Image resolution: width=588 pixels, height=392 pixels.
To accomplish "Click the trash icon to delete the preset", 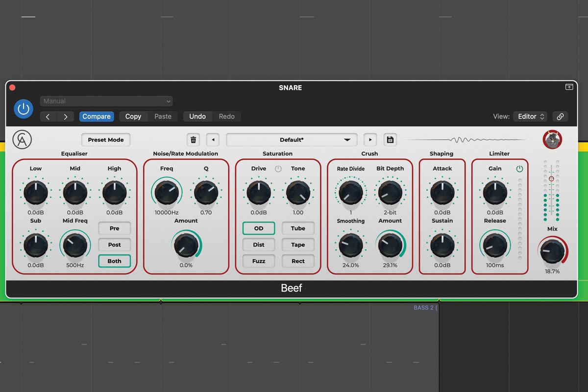I will pos(193,140).
